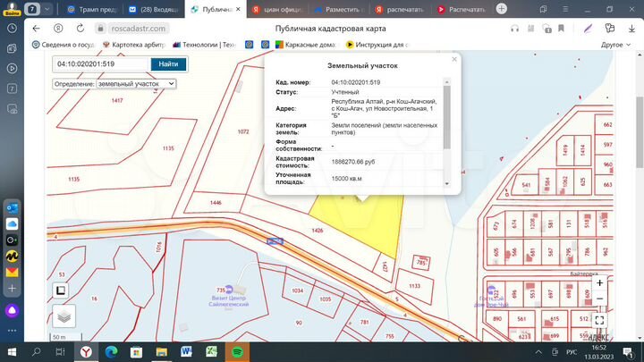Open tab group counter dropdown arrow

point(47,9)
